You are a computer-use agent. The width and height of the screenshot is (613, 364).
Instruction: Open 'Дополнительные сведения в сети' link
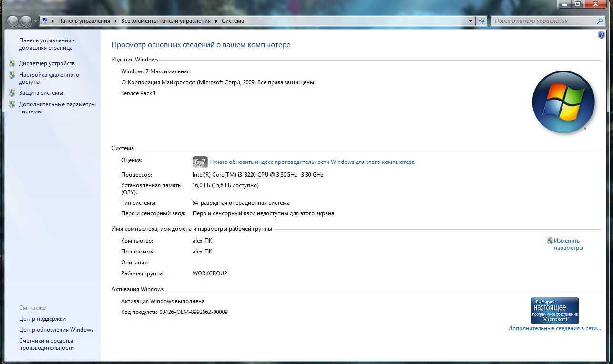pyautogui.click(x=555, y=328)
